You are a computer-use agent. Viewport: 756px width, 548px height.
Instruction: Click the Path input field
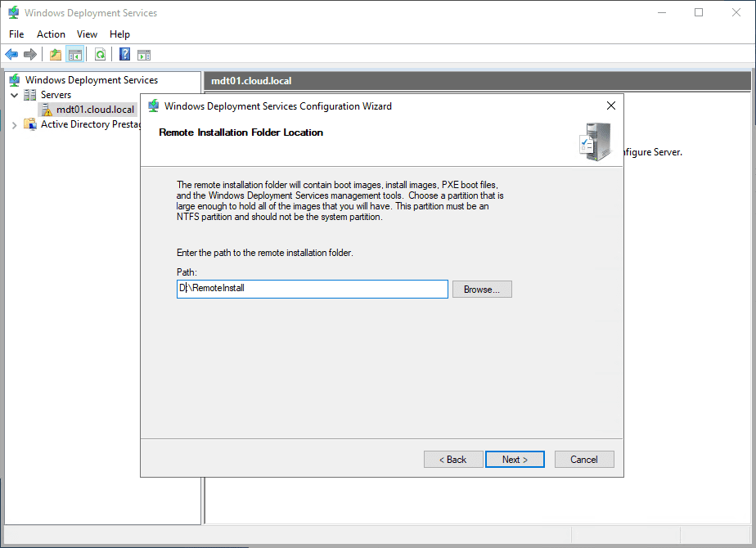(313, 290)
